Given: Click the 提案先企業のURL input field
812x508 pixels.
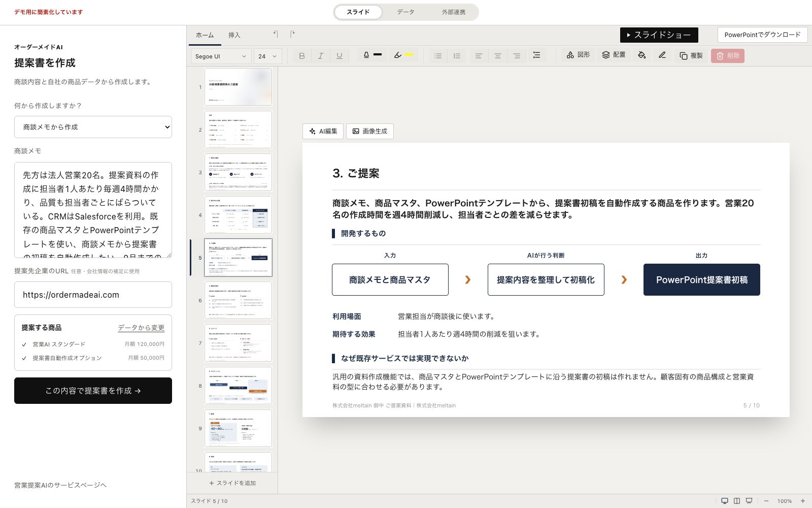Looking at the screenshot, I should click(93, 295).
